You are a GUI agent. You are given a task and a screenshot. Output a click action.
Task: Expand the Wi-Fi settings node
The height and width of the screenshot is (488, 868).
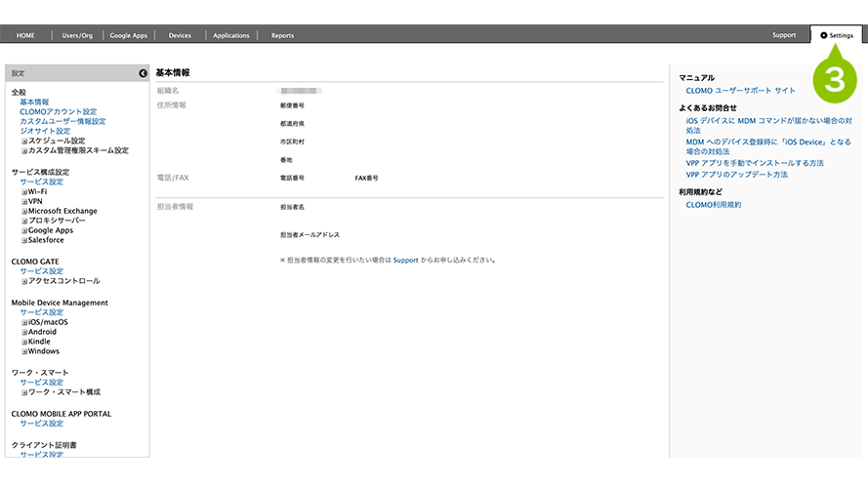click(24, 192)
